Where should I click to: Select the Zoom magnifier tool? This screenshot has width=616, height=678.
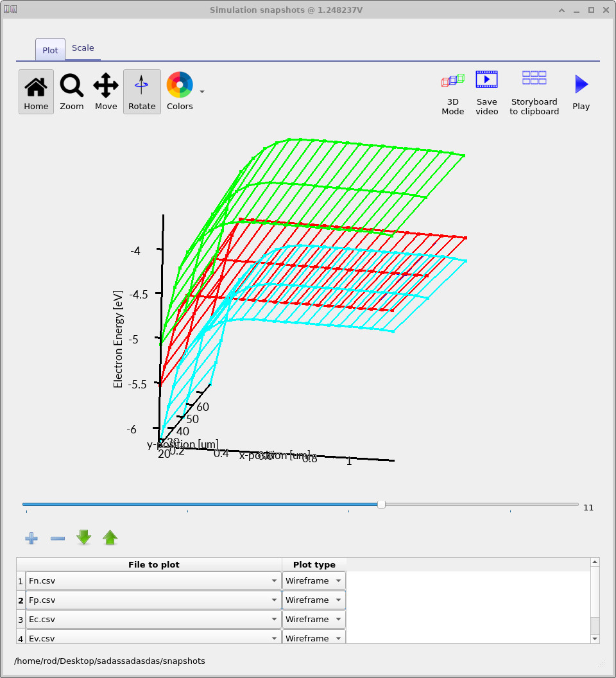click(71, 91)
